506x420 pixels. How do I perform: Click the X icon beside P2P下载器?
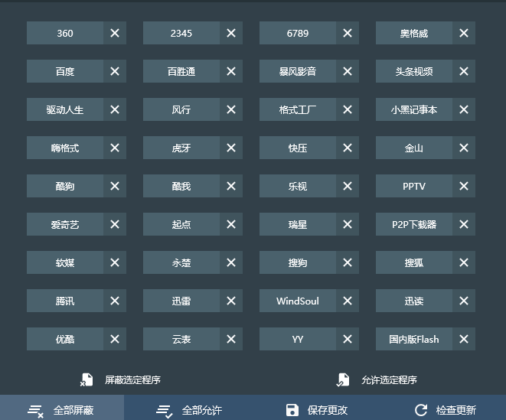(x=464, y=224)
